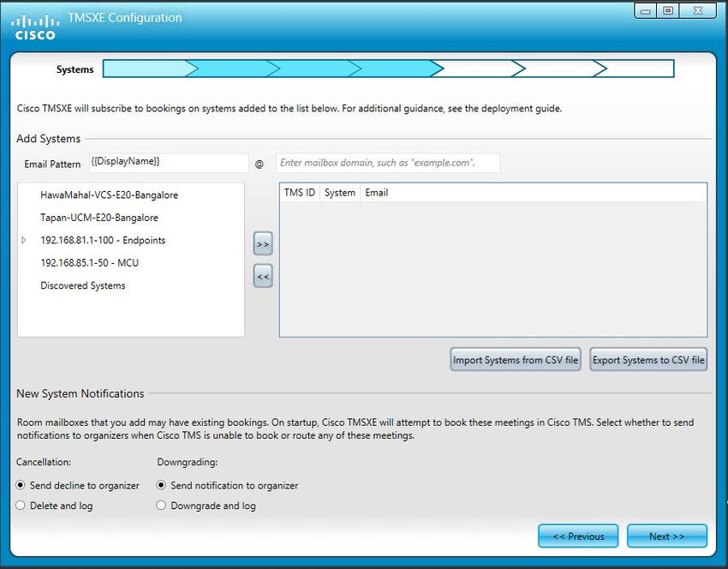The width and height of the screenshot is (728, 569).
Task: Click the Email Pattern input field
Action: 169,163
